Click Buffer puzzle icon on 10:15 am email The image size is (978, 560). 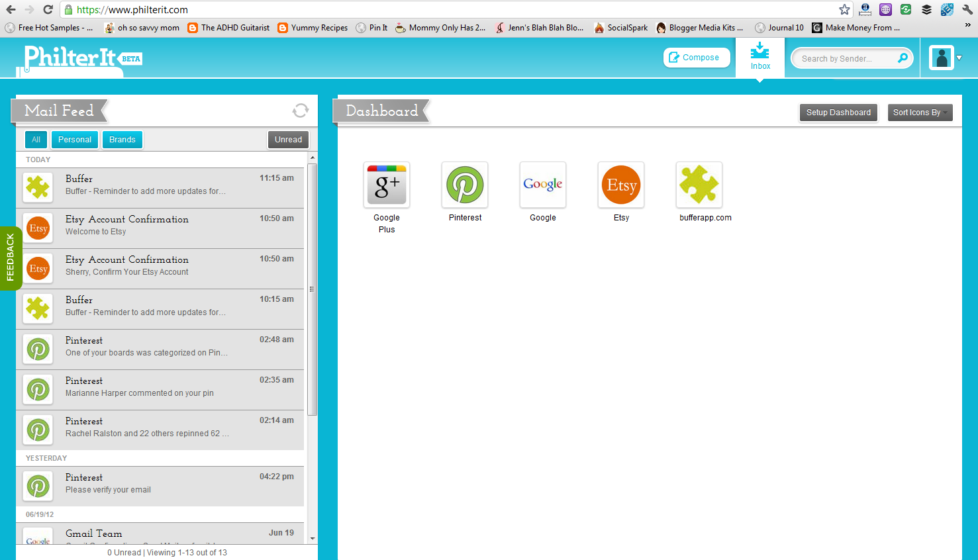38,309
